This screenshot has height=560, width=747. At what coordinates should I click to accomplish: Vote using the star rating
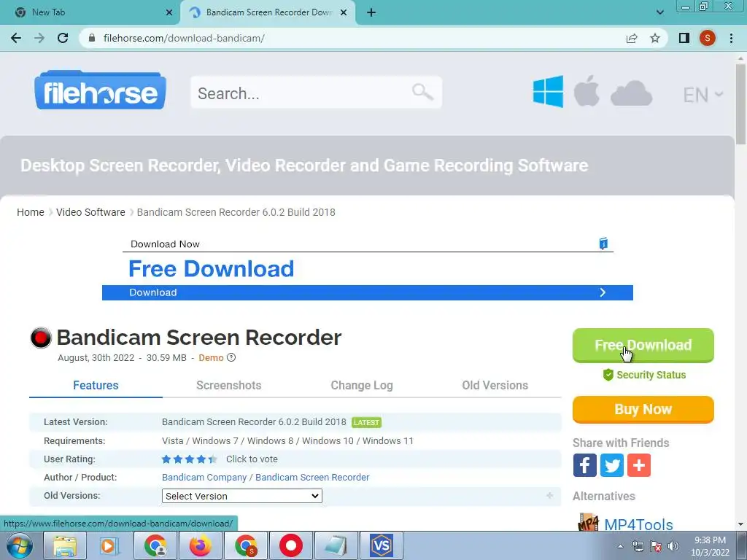click(x=189, y=459)
